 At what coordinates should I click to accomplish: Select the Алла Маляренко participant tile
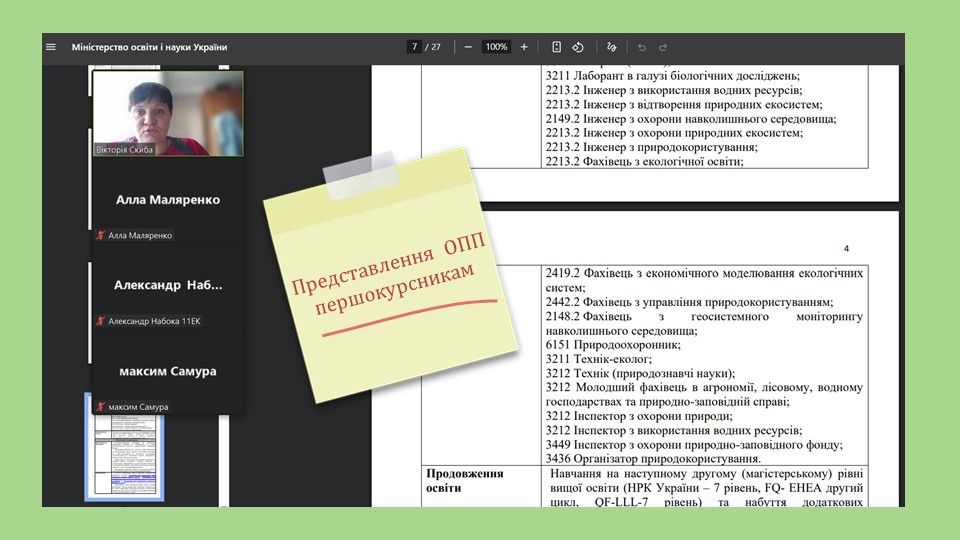click(168, 200)
